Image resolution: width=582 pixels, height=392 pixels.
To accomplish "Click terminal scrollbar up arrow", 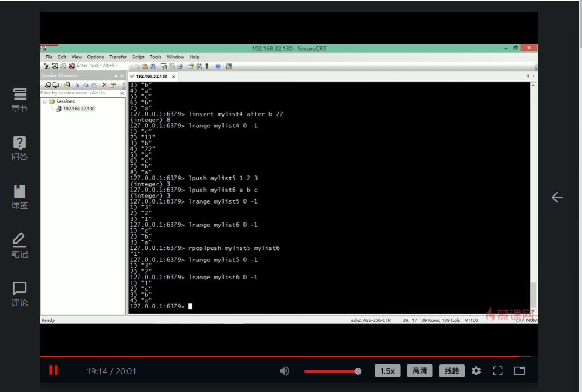I will click(x=533, y=85).
